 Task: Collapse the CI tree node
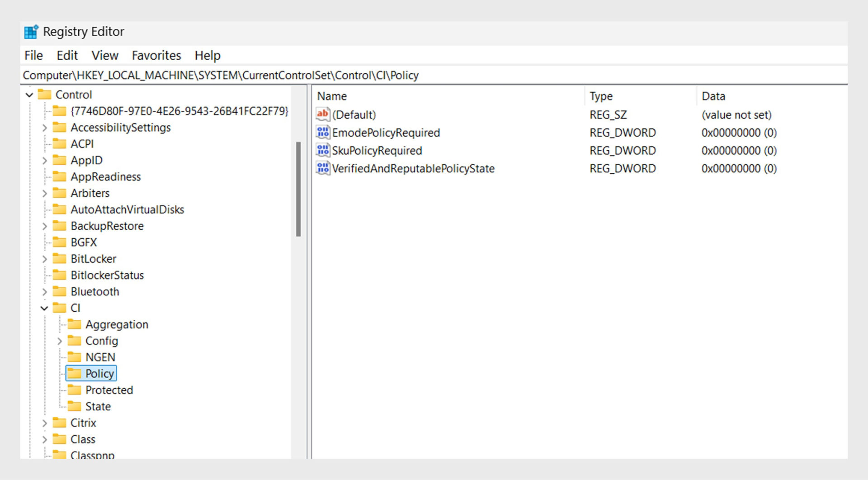[44, 308]
